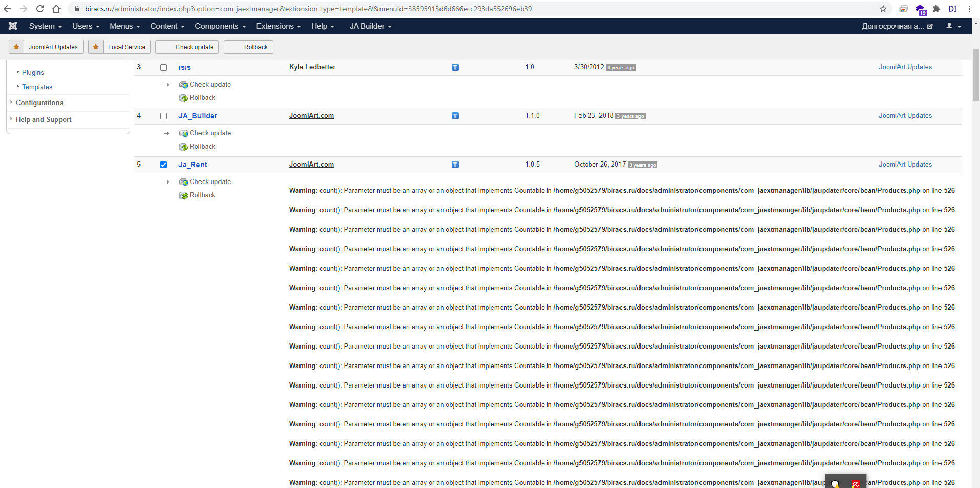Open JoomlArt.com author link for JA_Builder

311,116
